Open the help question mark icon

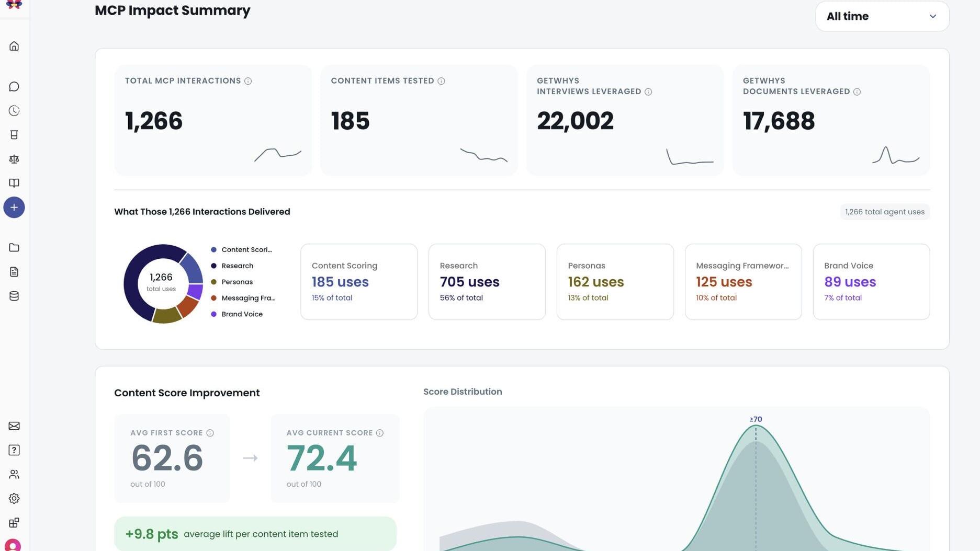click(x=14, y=450)
